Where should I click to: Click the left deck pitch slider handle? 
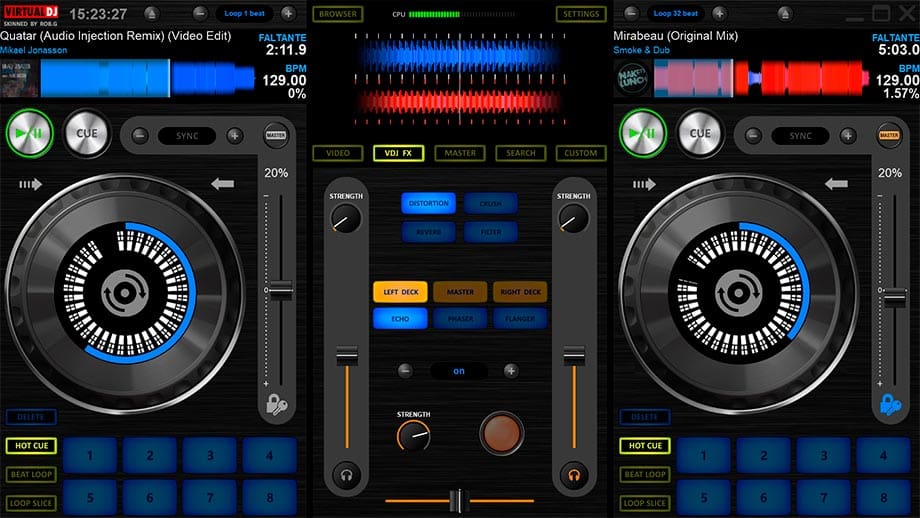[281, 290]
